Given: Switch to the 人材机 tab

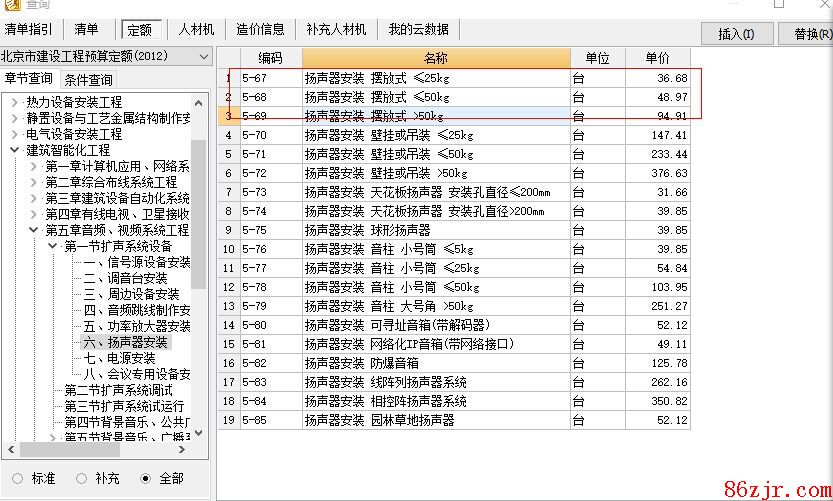Looking at the screenshot, I should [196, 29].
